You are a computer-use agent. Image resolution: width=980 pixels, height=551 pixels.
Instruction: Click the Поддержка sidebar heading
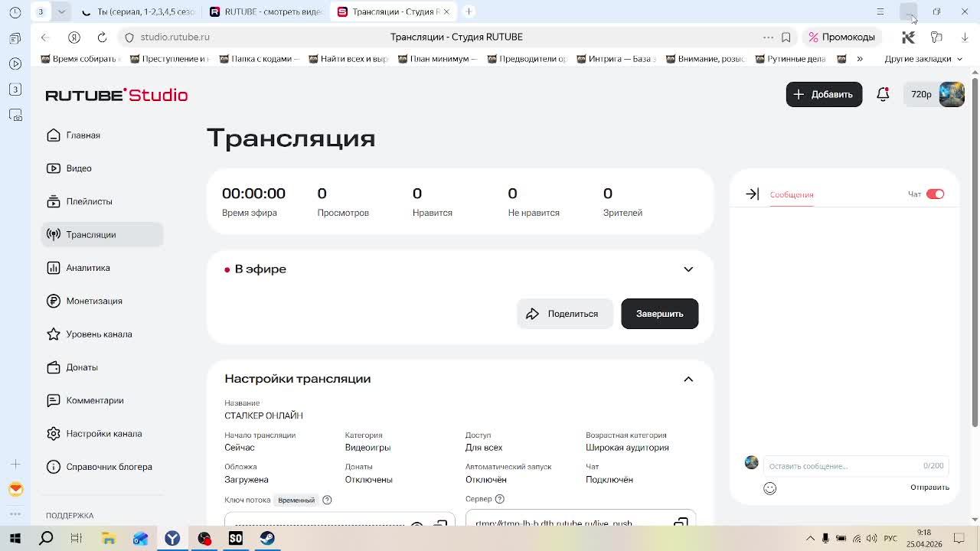pos(70,516)
